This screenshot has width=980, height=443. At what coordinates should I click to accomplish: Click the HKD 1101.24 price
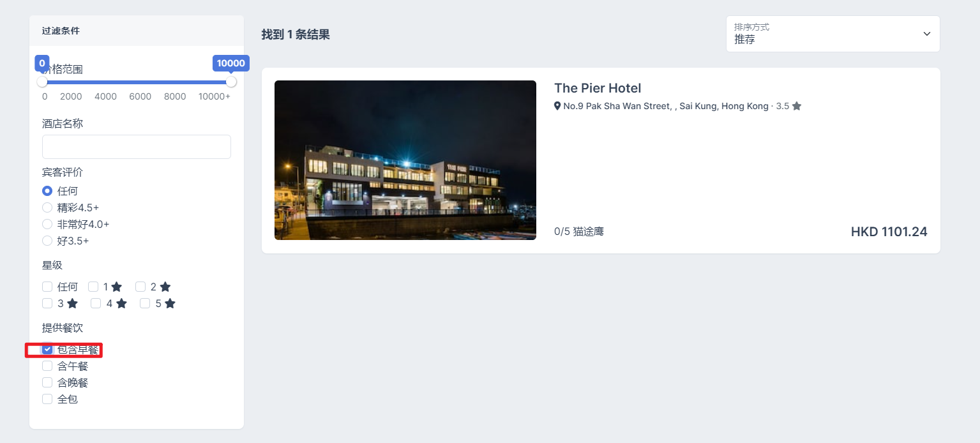click(x=889, y=232)
